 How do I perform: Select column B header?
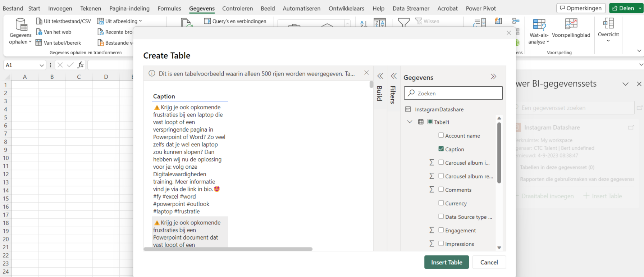[52, 77]
